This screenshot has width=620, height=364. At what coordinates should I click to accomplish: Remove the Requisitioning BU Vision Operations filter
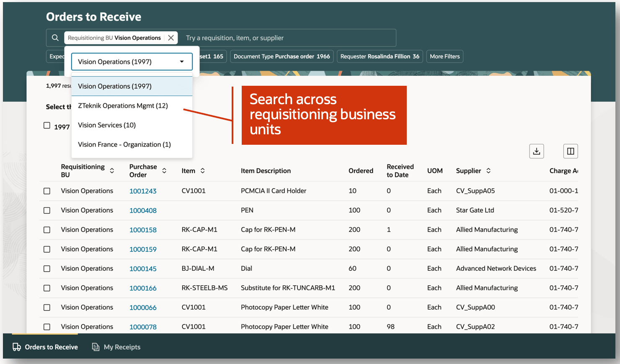pos(171,38)
